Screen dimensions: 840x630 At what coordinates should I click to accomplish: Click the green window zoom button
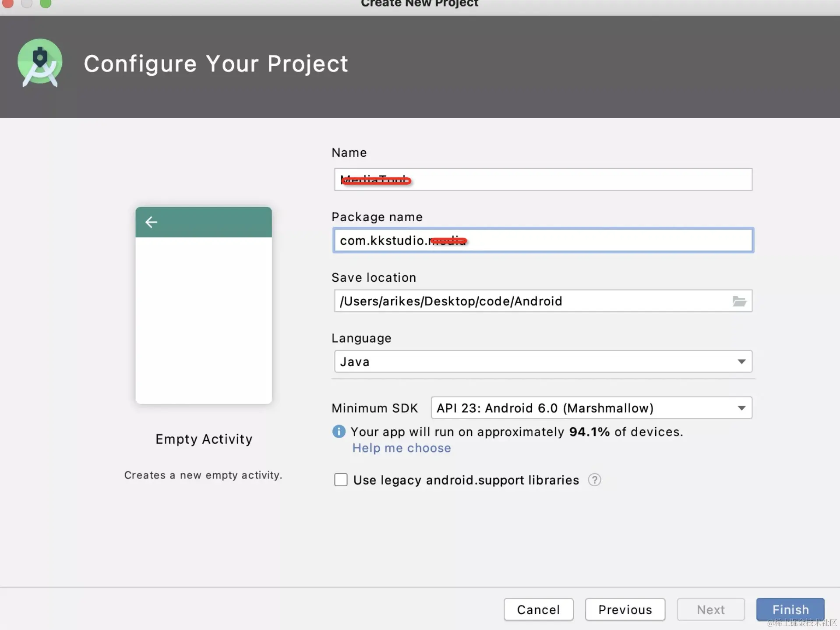[46, 4]
